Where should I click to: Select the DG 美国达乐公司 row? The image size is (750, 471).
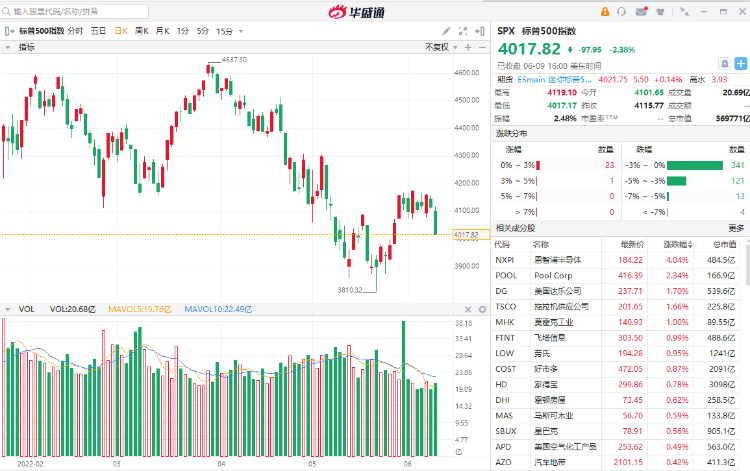(617, 291)
